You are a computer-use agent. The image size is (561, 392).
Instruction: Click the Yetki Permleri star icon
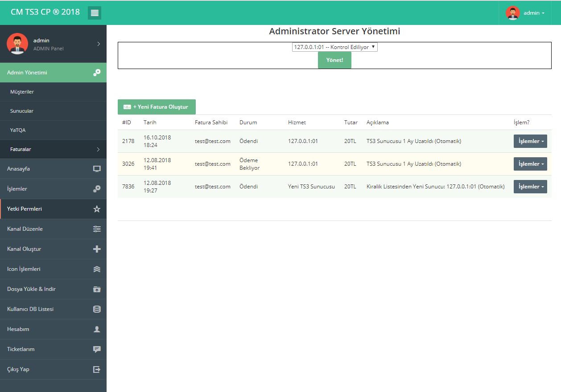click(97, 209)
